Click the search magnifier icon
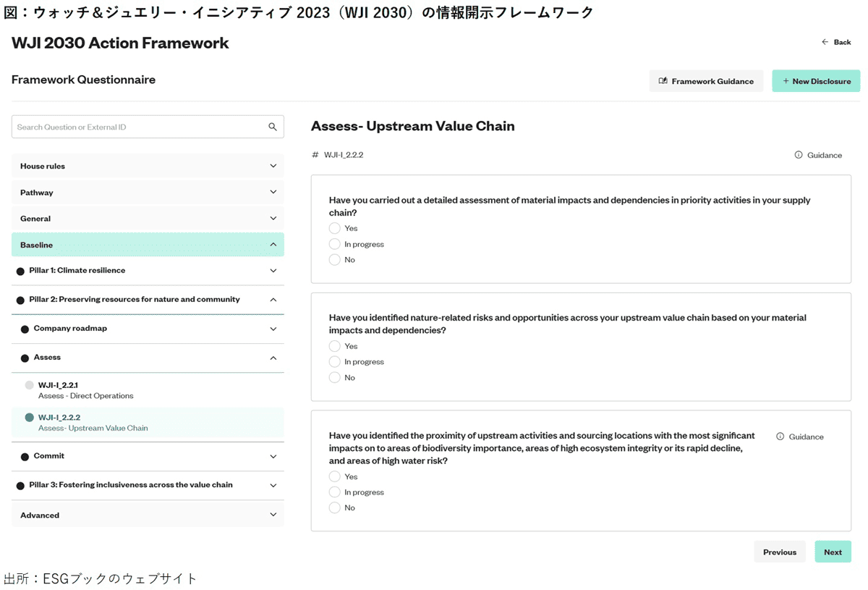 point(273,127)
